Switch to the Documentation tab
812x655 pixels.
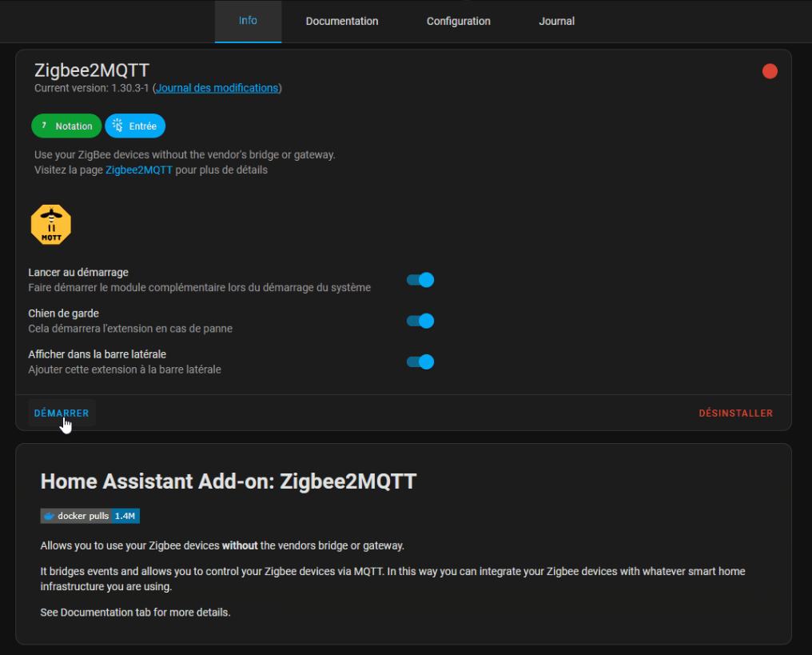point(342,21)
